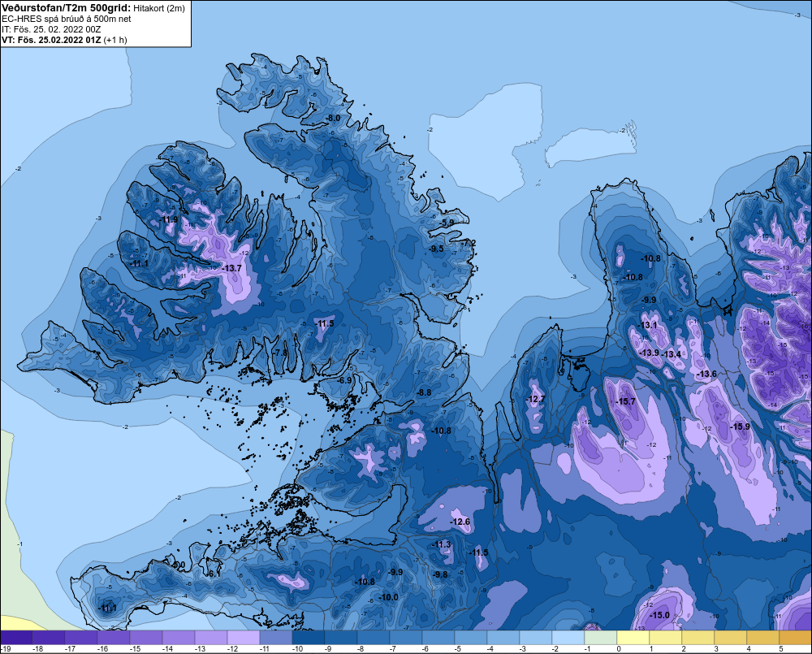The width and height of the screenshot is (812, 654).
Task: Click the -12.6 temperature value
Action: tap(460, 522)
